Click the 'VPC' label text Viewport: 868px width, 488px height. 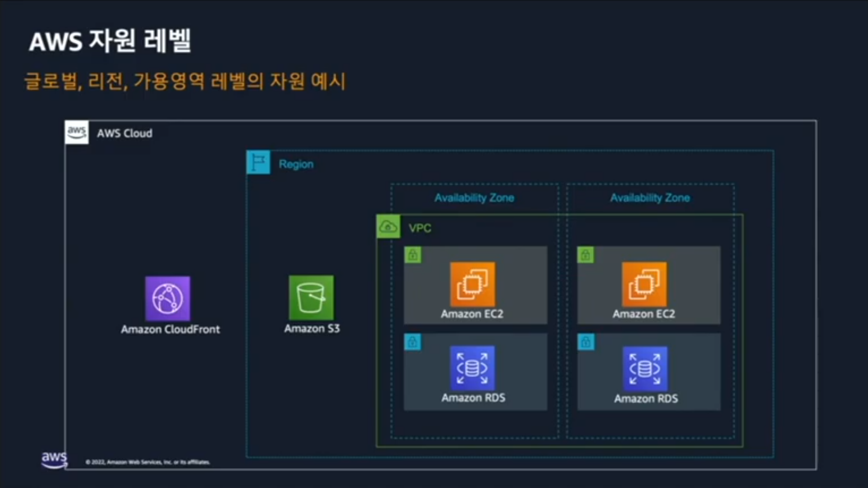point(420,228)
